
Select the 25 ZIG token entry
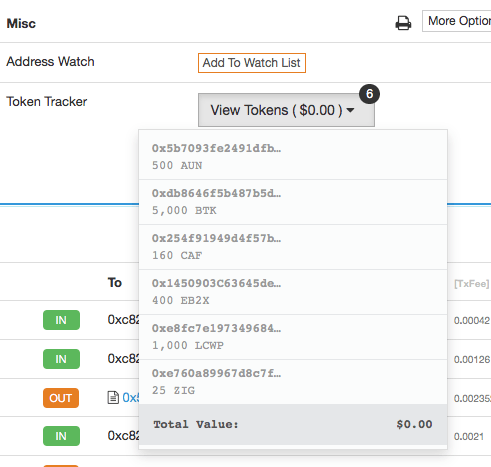[293, 382]
